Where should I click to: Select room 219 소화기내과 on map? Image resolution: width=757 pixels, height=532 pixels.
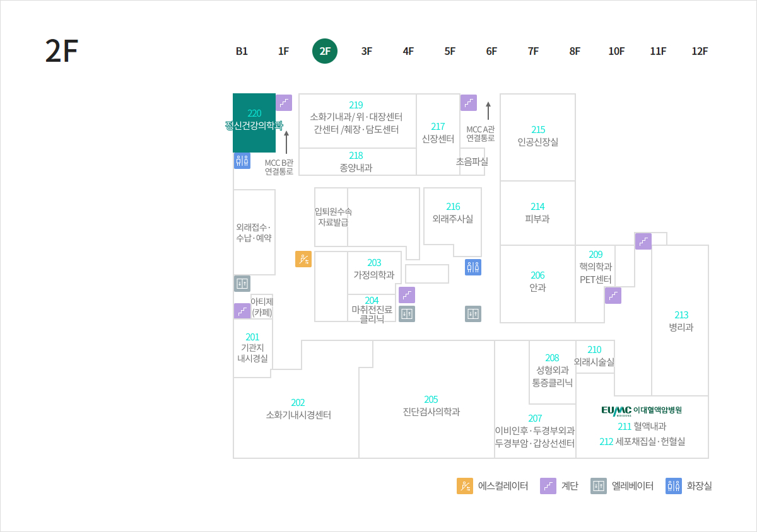click(x=357, y=121)
